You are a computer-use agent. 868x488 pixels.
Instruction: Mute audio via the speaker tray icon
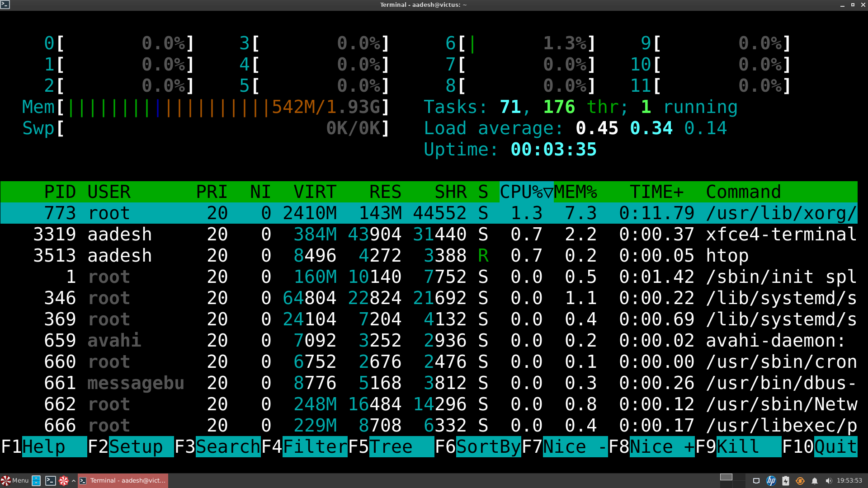(x=829, y=480)
